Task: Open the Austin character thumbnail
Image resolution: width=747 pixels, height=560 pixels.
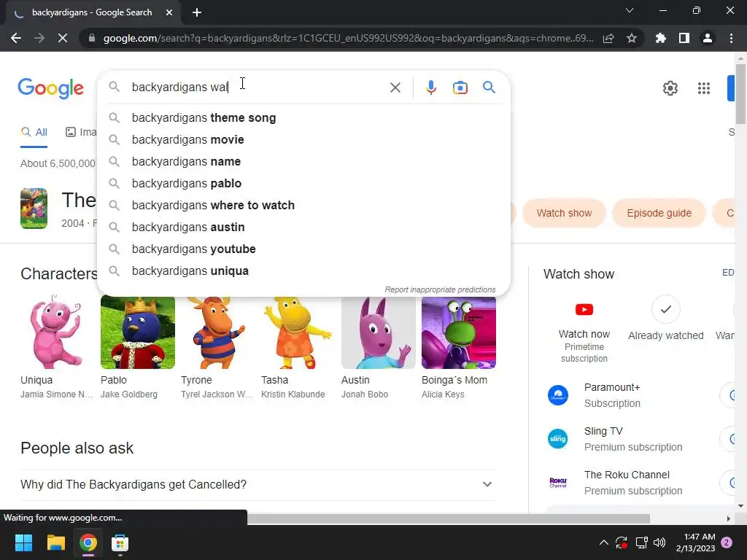Action: [x=379, y=332]
